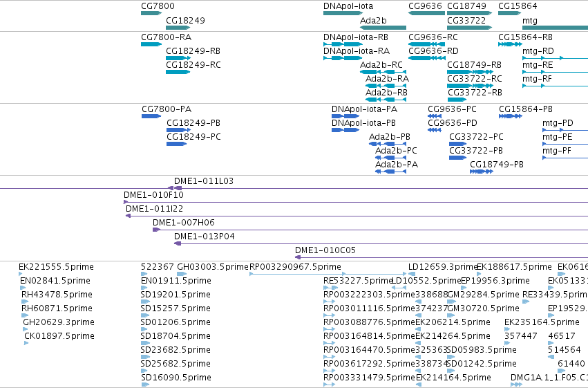The height and width of the screenshot is (388, 588).
Task: Click EST SD19201.5prime
Action: click(x=146, y=302)
